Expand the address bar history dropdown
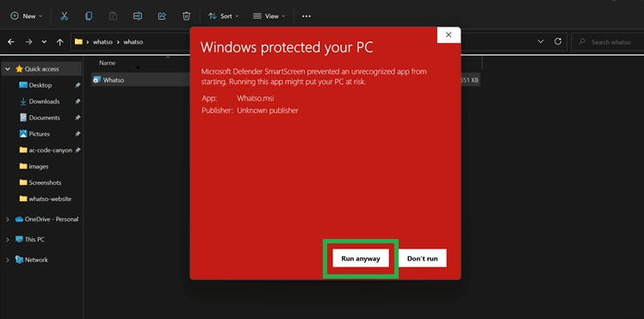Screen dimensions: 644x319 click(541, 41)
